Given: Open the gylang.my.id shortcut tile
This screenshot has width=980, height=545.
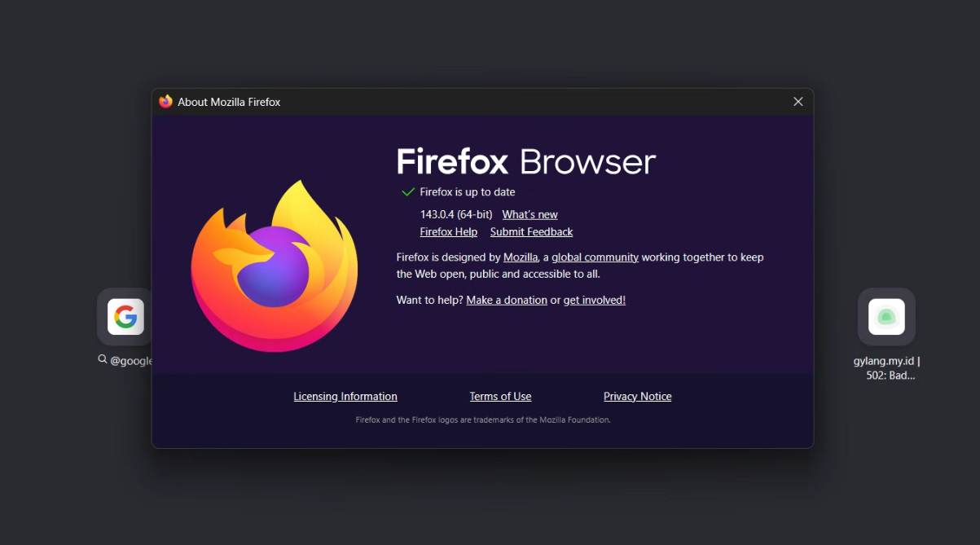Looking at the screenshot, I should click(886, 317).
